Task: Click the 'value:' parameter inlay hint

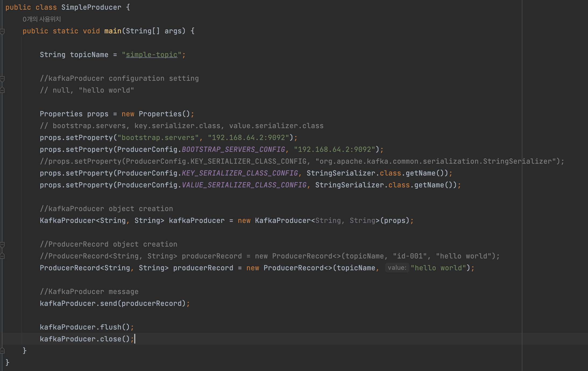Action: [x=397, y=268]
